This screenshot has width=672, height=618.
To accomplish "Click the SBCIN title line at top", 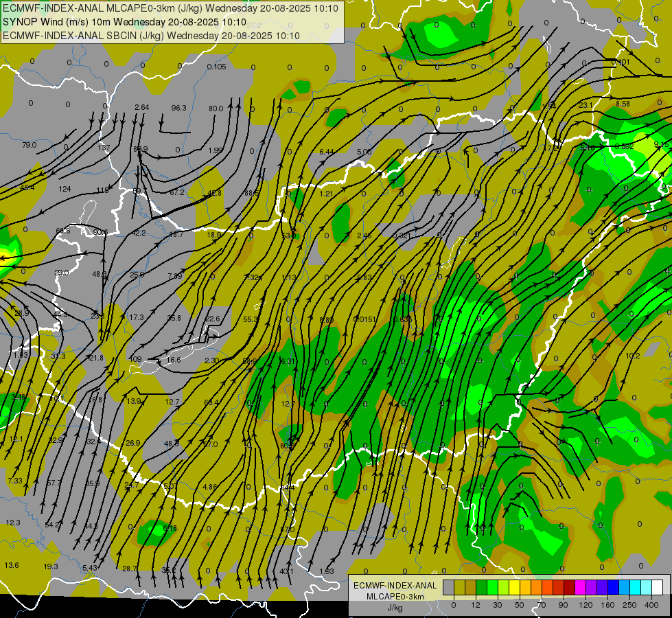I will (x=151, y=36).
